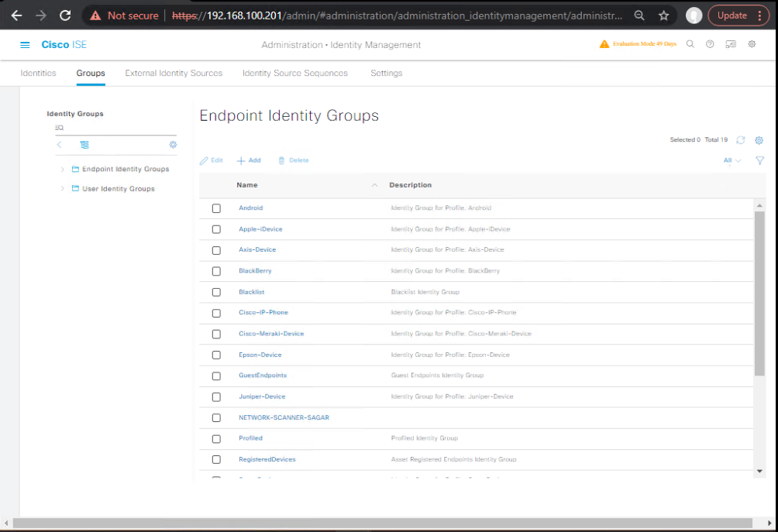Click the page horizontal scrollbar

pos(382,523)
